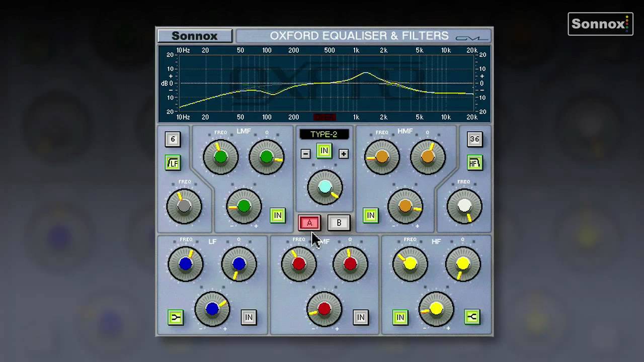Click the red MF Q knob
The image size is (644, 362).
350,263
